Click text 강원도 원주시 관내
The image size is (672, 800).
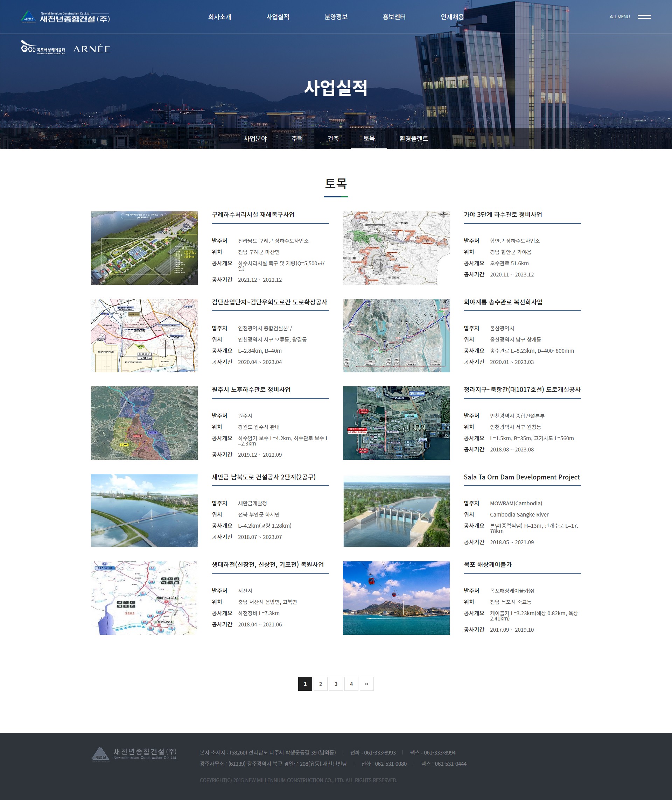(259, 427)
